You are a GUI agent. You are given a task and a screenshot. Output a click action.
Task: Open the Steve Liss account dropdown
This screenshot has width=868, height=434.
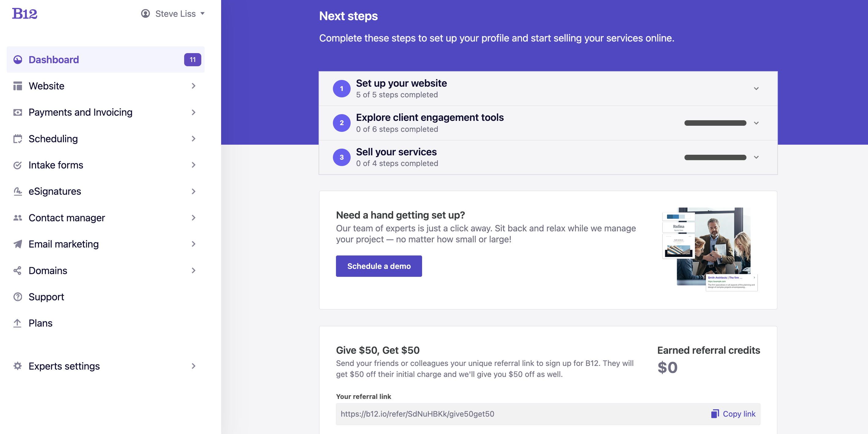click(x=173, y=13)
